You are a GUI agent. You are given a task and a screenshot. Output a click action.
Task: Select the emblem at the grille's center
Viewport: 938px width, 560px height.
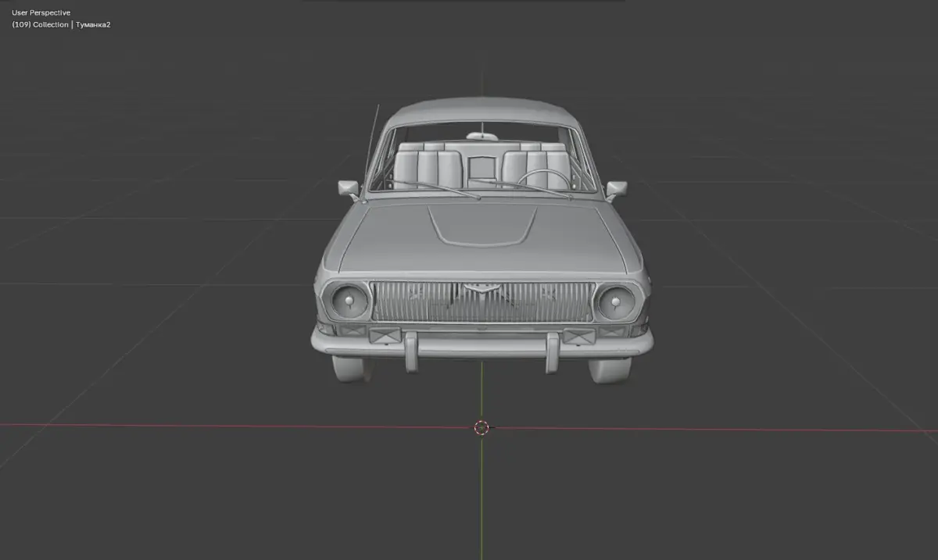click(x=482, y=290)
